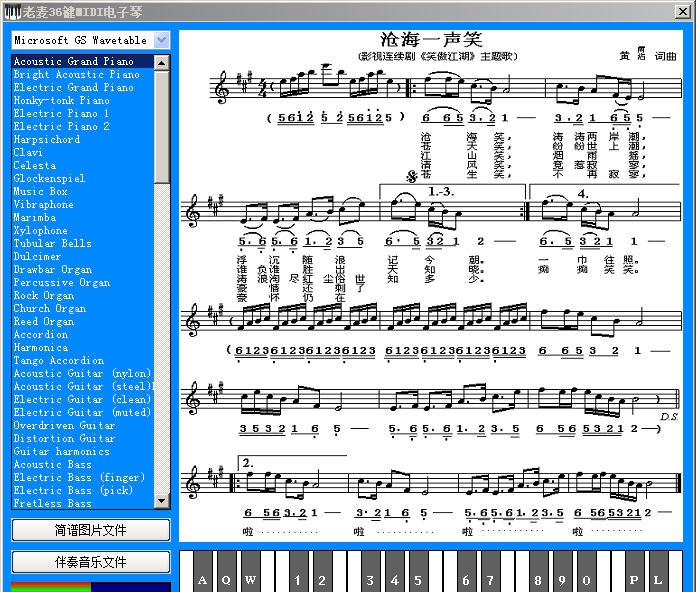This screenshot has height=592, width=696.
Task: Pick Marimba from instrument list
Action: (83, 217)
